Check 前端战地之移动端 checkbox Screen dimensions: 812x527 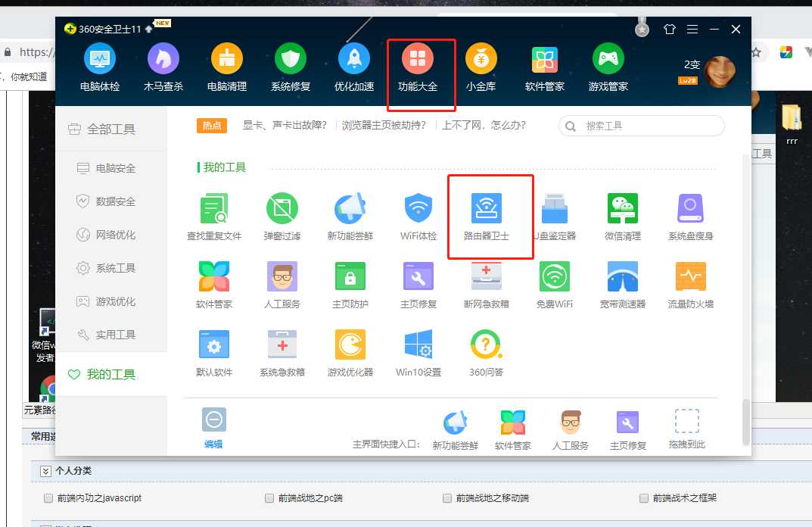coord(447,498)
